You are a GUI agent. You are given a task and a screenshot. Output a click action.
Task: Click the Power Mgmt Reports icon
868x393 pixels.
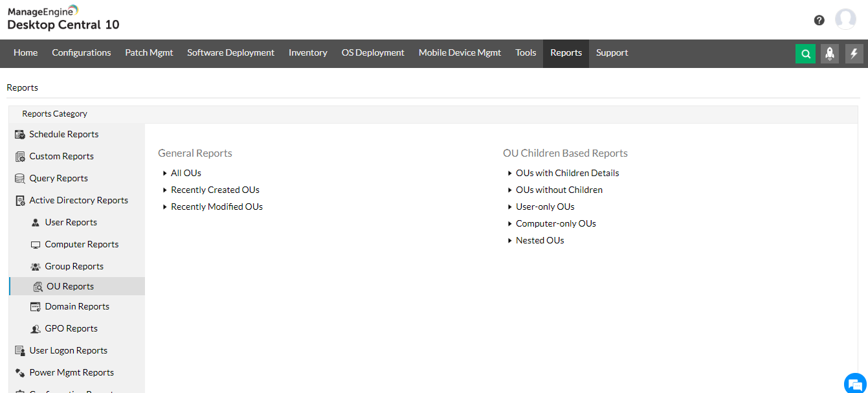click(19, 373)
